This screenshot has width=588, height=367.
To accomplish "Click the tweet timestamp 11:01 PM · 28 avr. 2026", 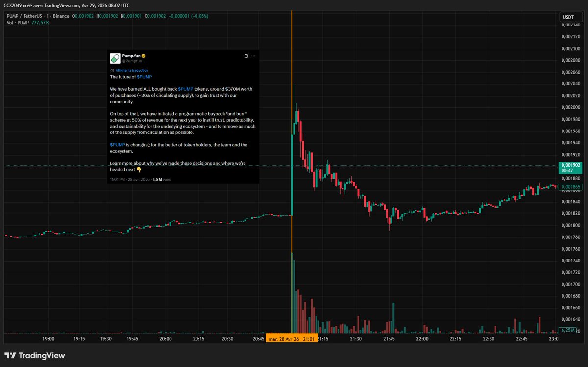I will coord(130,180).
